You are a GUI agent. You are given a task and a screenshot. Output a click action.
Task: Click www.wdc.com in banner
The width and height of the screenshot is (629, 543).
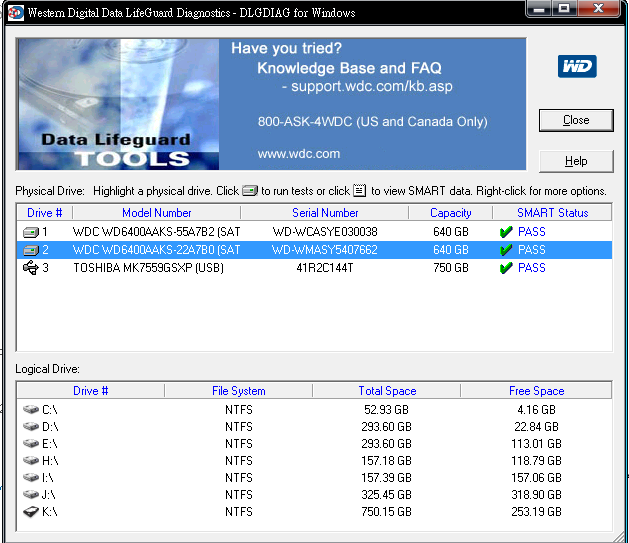point(298,154)
